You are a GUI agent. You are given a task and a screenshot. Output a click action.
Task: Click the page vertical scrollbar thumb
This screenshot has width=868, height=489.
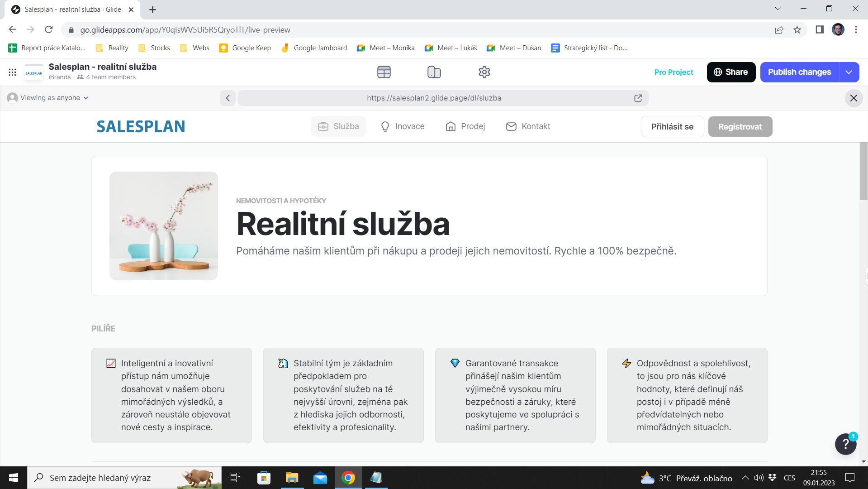(863, 171)
